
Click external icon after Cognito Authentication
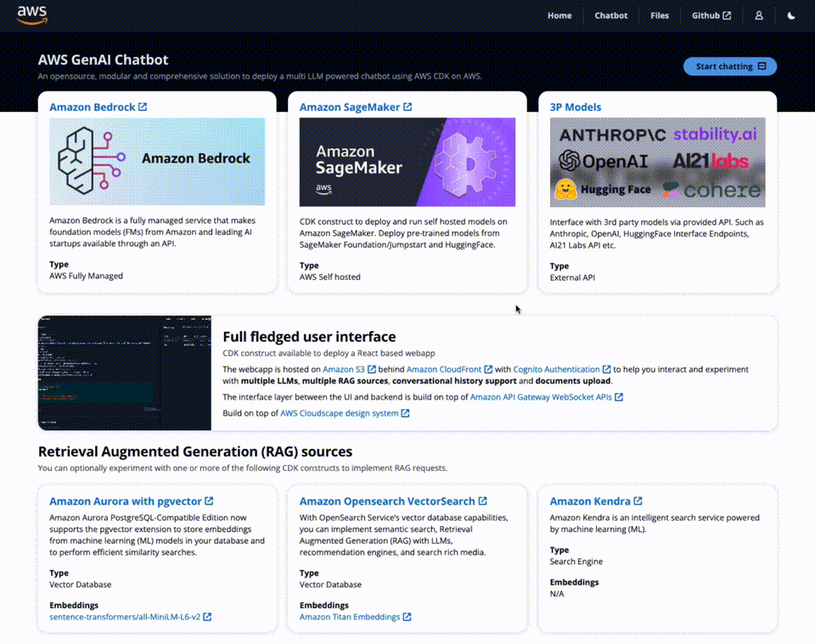606,369
